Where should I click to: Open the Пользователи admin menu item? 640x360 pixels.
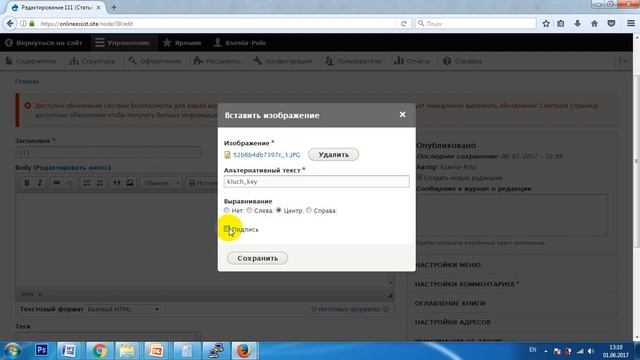[x=353, y=61]
